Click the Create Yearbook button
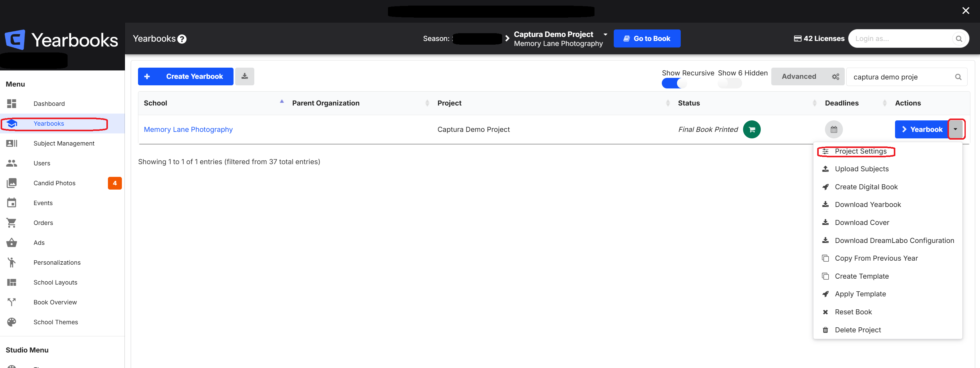Viewport: 980px width, 368px height. tap(186, 76)
